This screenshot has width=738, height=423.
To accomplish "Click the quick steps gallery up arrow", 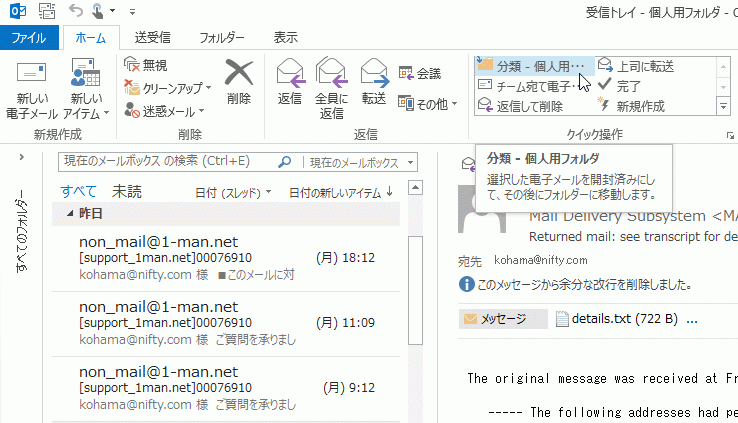I will coord(723,67).
